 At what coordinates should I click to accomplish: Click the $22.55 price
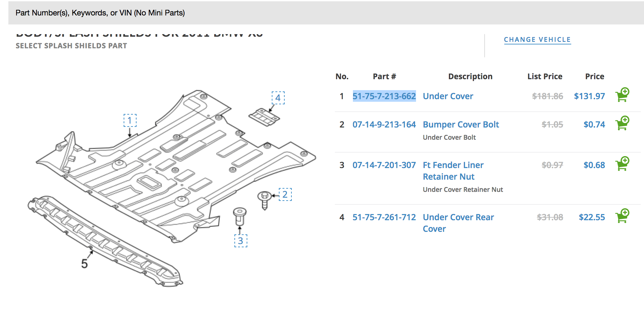pos(592,217)
